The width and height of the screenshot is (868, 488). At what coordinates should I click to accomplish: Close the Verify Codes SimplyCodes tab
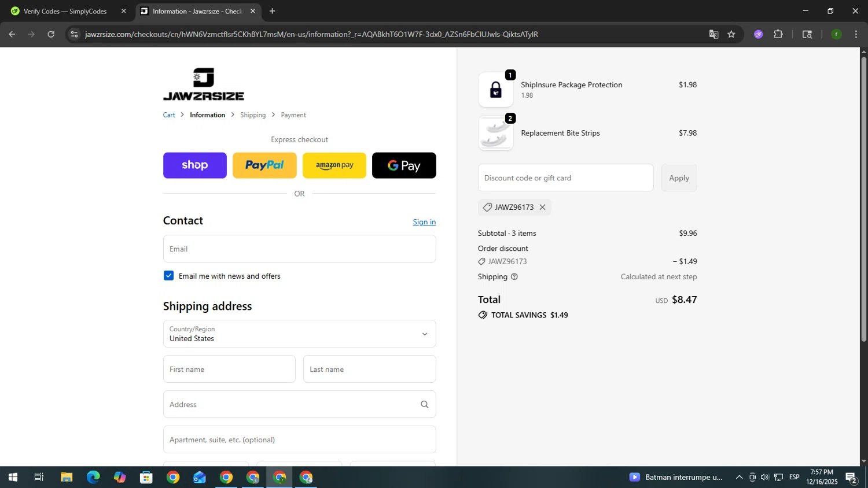tap(123, 11)
